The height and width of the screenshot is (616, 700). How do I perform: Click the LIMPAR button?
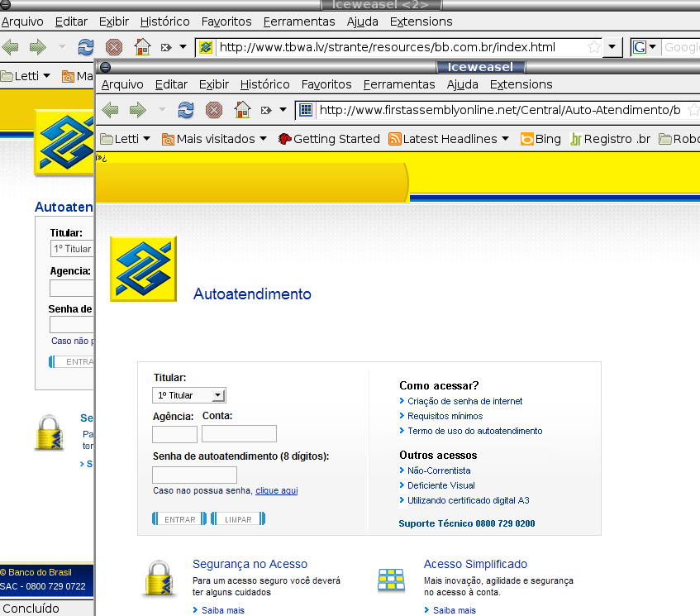tap(238, 519)
